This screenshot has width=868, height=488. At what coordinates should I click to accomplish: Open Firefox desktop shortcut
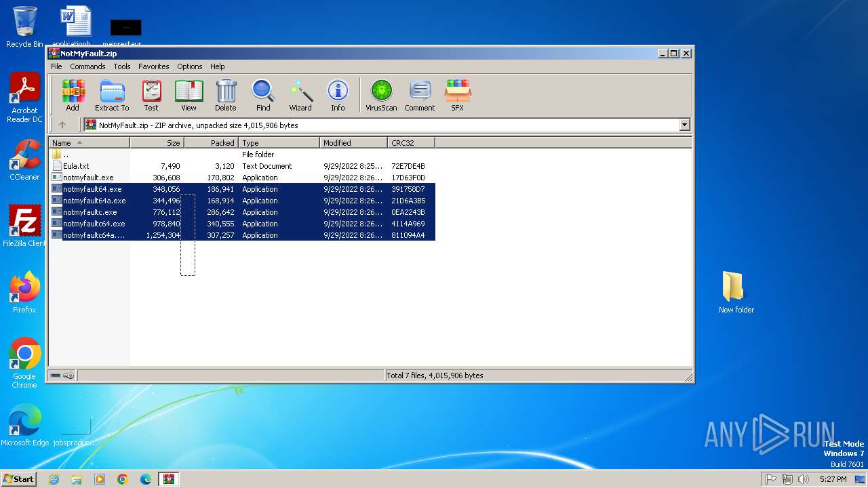24,293
